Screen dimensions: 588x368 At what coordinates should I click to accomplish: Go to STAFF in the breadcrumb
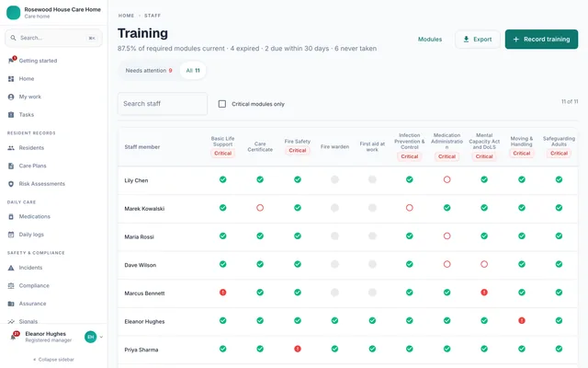(x=153, y=16)
